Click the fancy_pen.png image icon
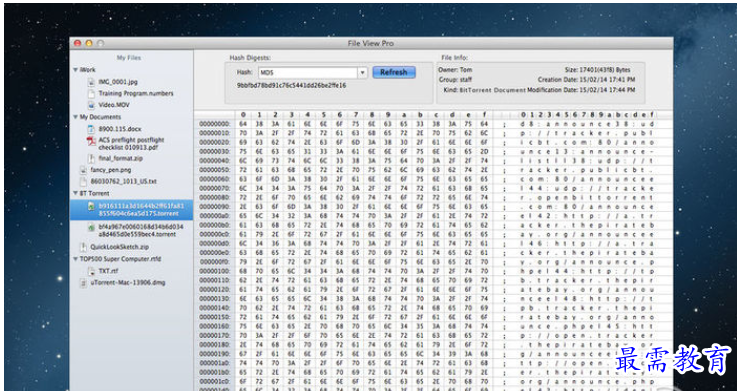 pyautogui.click(x=83, y=170)
